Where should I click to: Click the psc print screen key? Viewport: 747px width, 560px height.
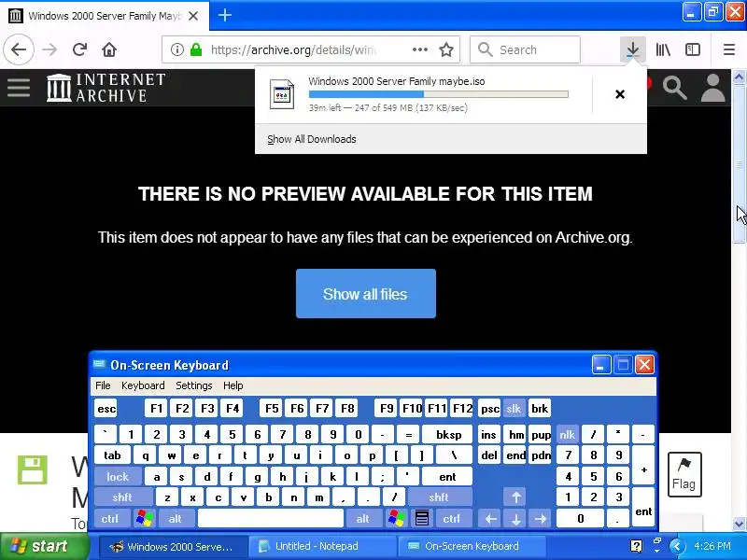(489, 409)
